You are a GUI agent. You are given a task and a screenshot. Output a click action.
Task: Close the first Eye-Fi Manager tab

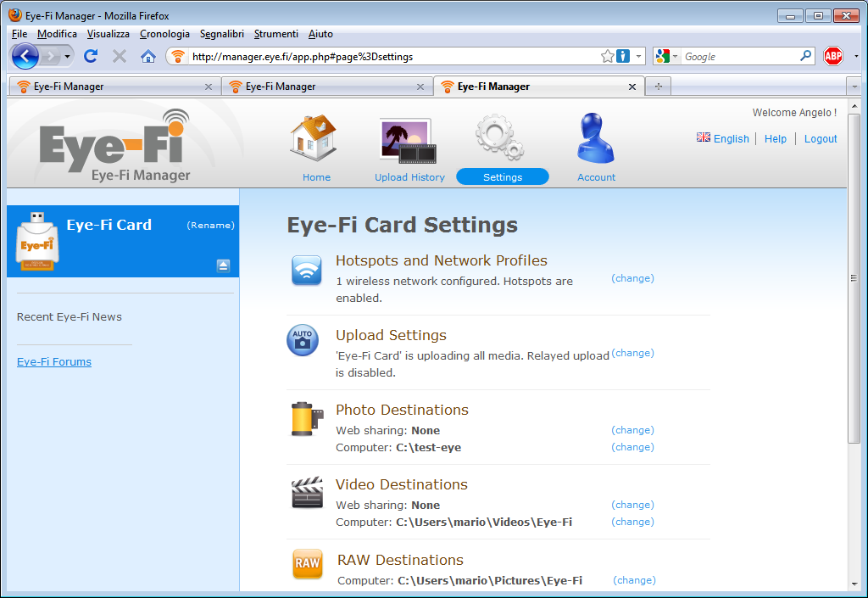pos(209,87)
